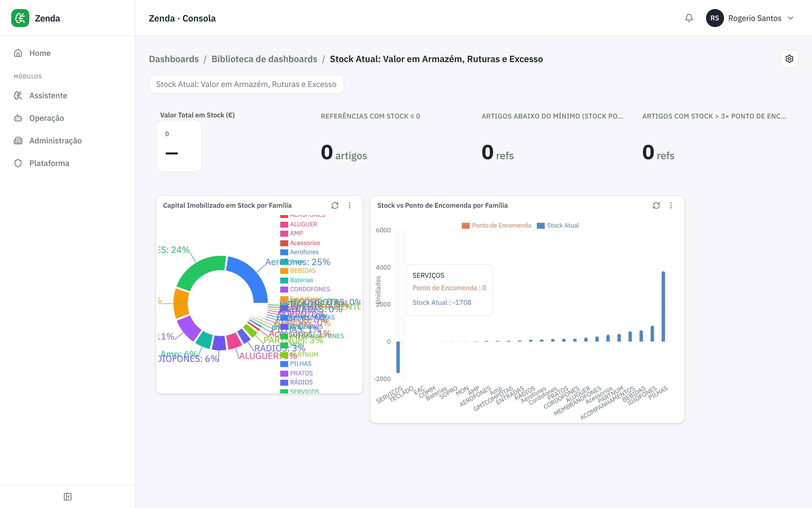Refresh Stock vs Ponto de Encomenda chart

click(x=656, y=205)
